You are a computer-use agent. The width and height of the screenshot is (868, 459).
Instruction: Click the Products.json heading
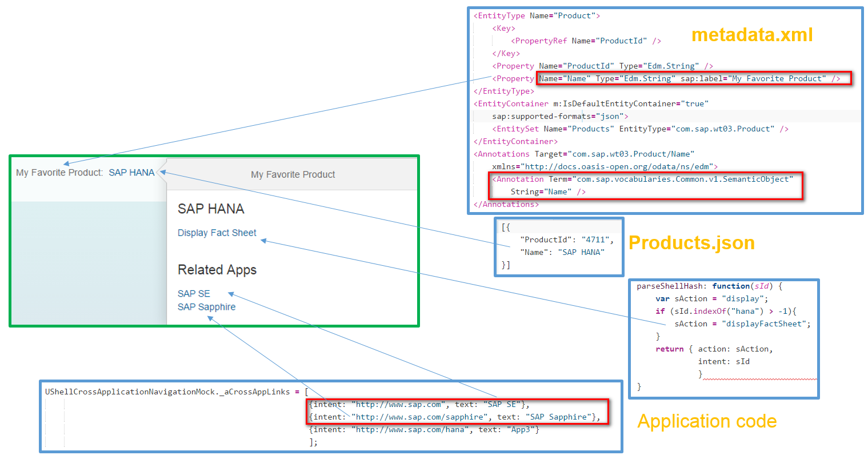tap(691, 243)
